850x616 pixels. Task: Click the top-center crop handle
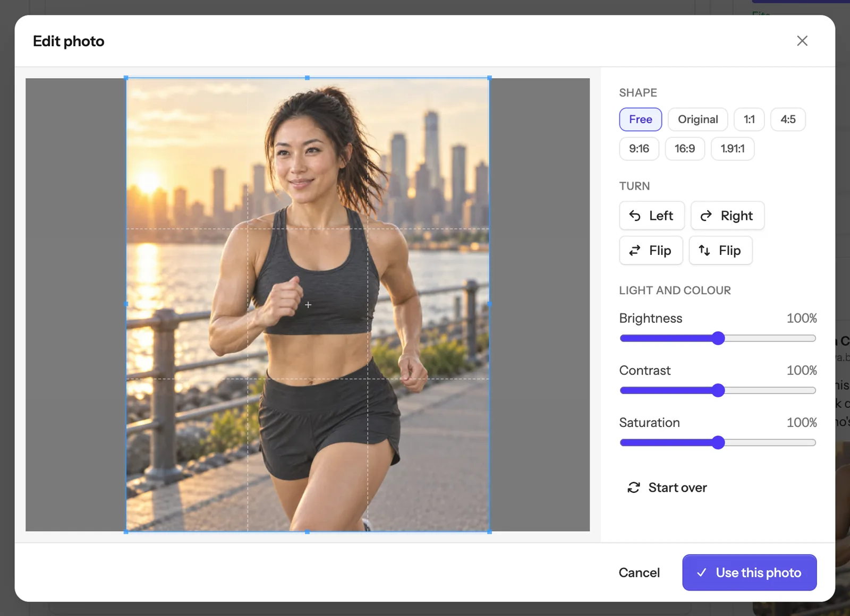[x=307, y=78]
